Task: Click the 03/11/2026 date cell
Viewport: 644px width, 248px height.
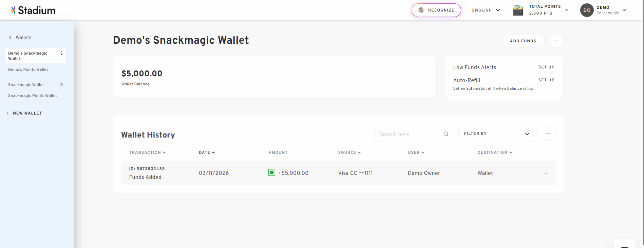Action: coord(214,173)
